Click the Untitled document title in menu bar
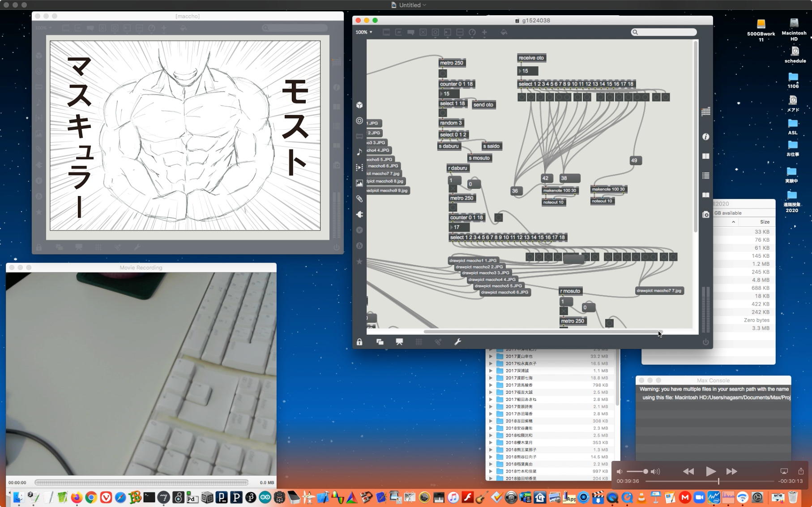This screenshot has width=812, height=507. (x=410, y=5)
